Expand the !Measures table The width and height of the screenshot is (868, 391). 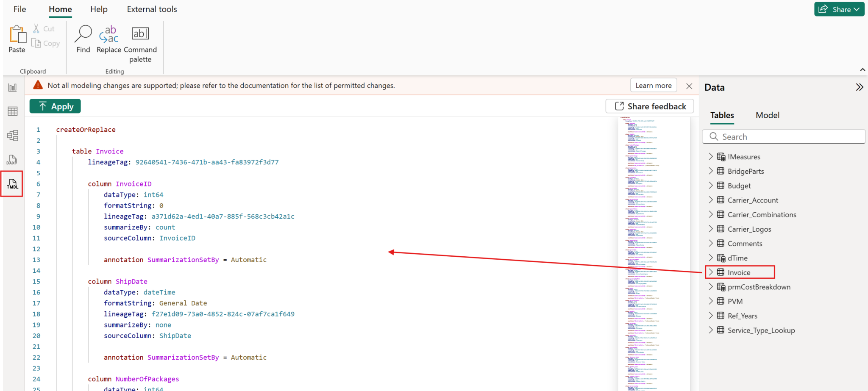pos(711,157)
